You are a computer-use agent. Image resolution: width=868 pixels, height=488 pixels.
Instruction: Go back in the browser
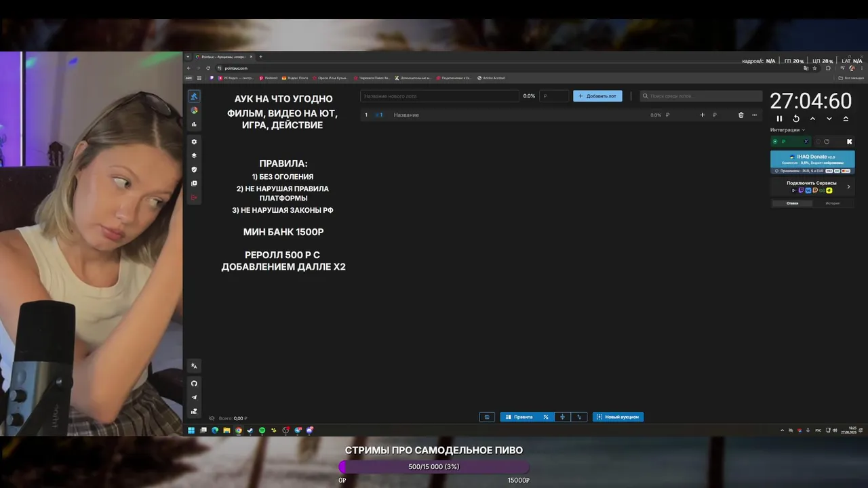[189, 68]
